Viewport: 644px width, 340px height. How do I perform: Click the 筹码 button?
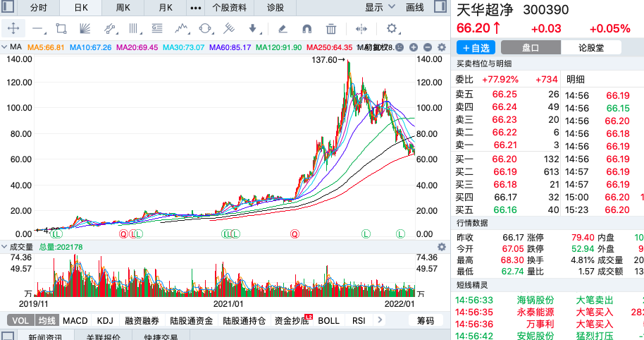pos(426,320)
